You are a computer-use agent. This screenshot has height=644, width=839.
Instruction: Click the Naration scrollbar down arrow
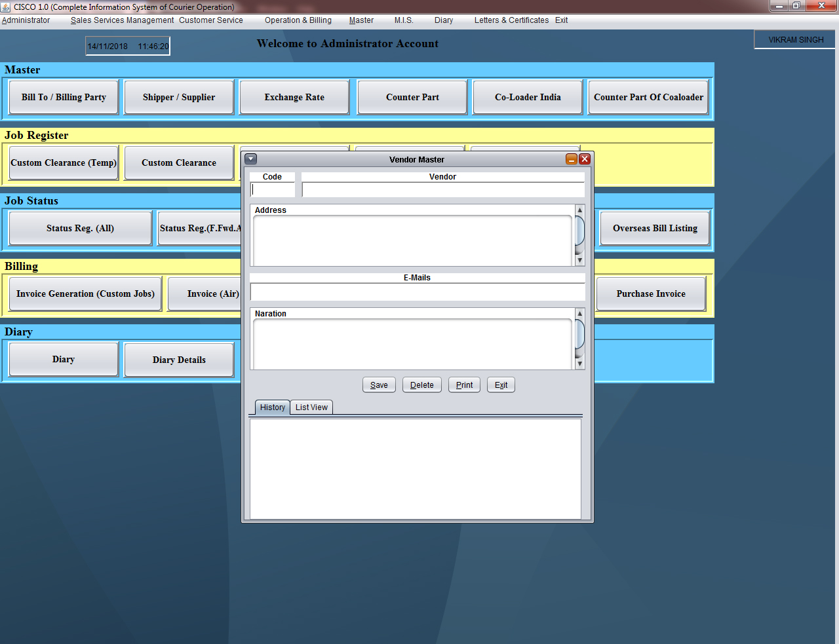click(x=579, y=364)
